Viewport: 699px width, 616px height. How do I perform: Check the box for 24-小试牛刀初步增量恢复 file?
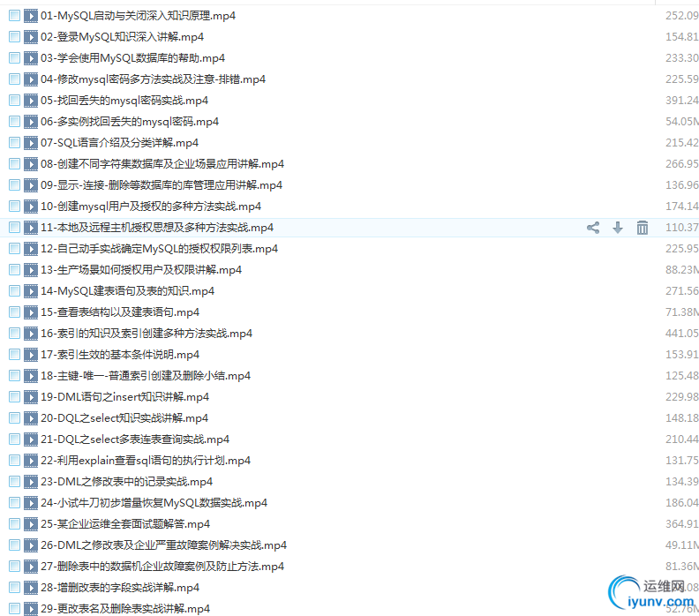(x=14, y=503)
